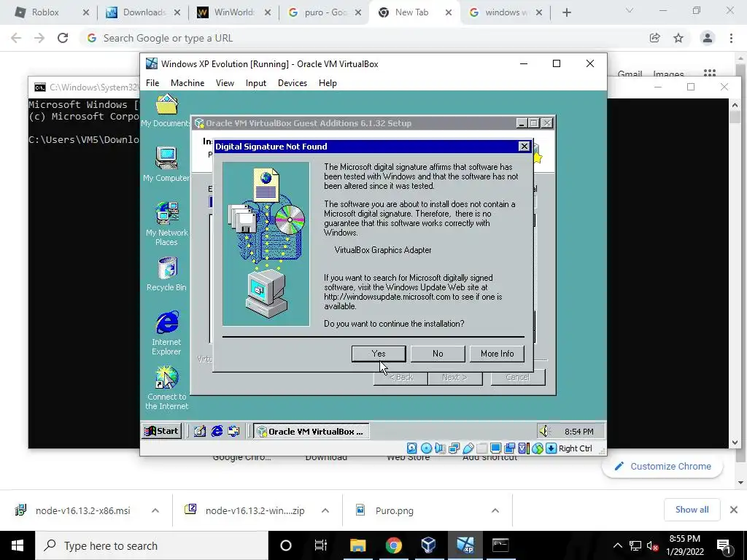The image size is (747, 560).
Task: Launch Outlook Express from XP Quick Launch
Action: 233,432
